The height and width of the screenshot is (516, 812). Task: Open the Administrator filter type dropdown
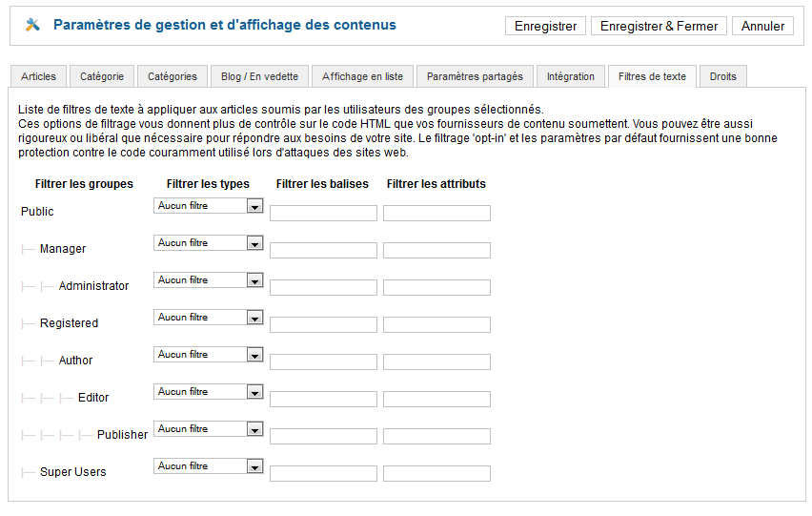click(208, 280)
